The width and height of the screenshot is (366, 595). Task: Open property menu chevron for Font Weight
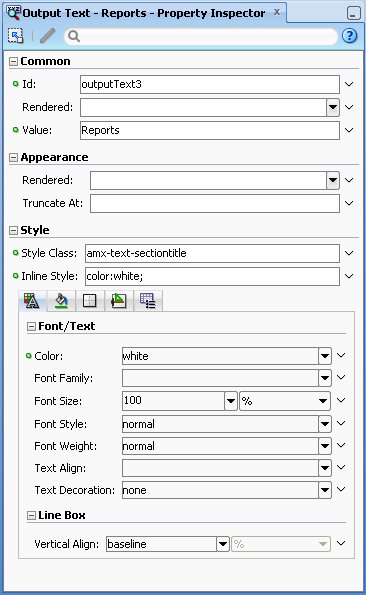coord(341,445)
